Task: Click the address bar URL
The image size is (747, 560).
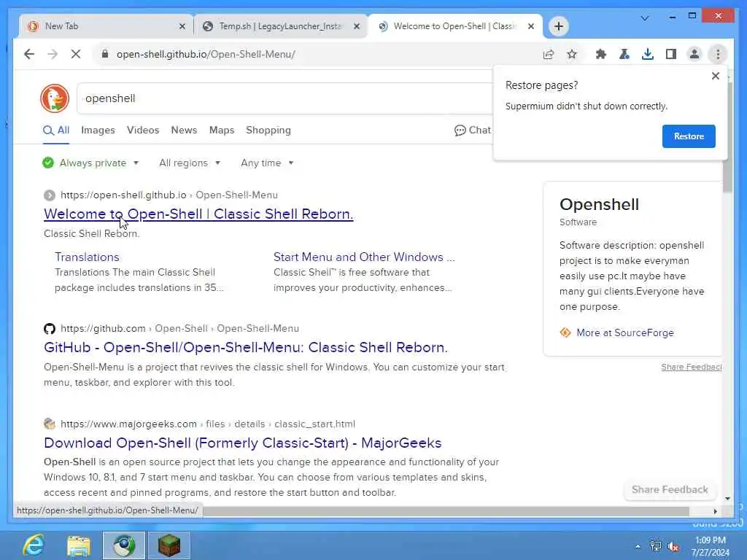Action: click(206, 54)
